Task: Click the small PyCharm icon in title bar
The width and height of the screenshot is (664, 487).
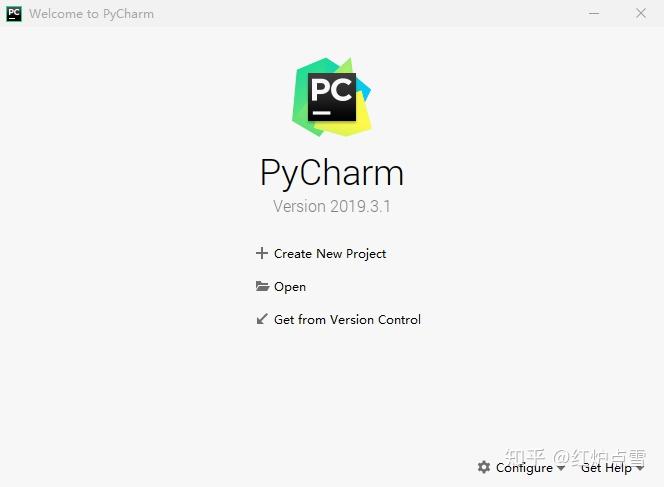Action: click(14, 14)
